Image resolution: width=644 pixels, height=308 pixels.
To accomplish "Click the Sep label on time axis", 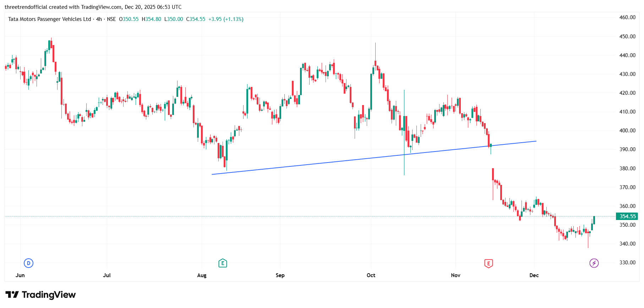I will coord(280,275).
